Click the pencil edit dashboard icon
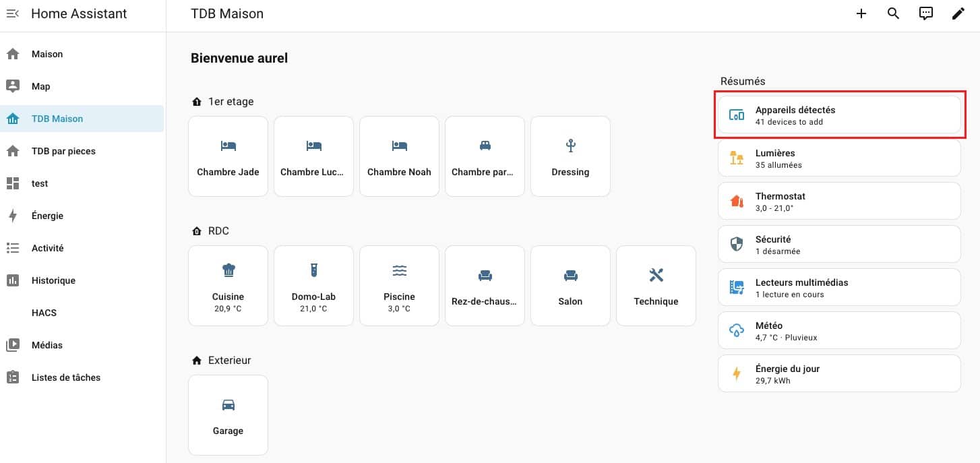Screen dimensions: 980x463 958,13
